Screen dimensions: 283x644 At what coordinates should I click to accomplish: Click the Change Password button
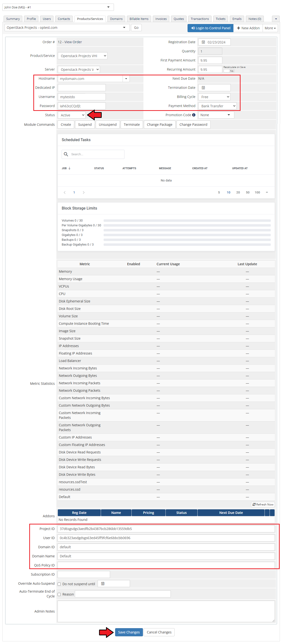pyautogui.click(x=193, y=125)
